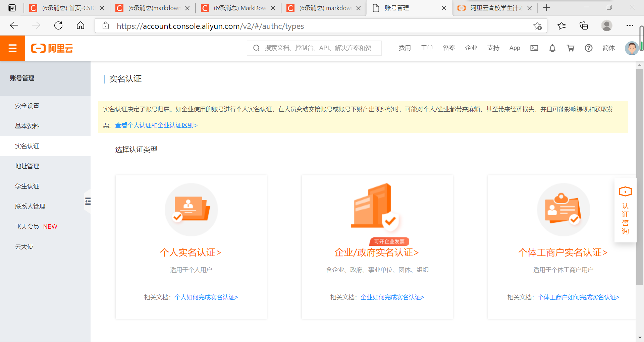This screenshot has width=644, height=342.
Task: Open 联系人管理 in the sidebar
Action: tap(45, 207)
